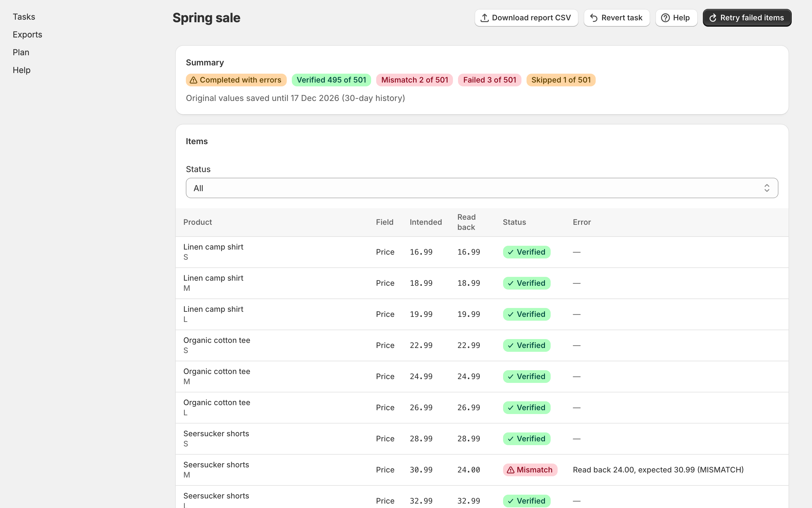Click the Skipped 1 of 501 badge

tap(561, 80)
